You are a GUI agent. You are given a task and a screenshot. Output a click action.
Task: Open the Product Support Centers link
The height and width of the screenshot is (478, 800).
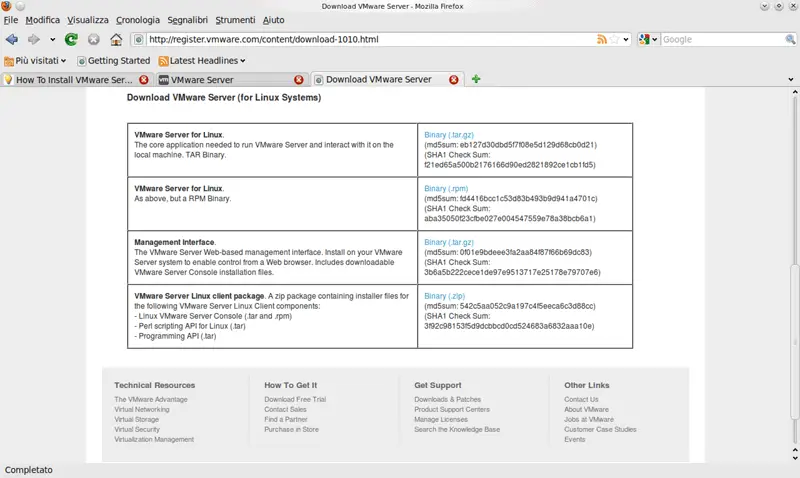coord(452,410)
